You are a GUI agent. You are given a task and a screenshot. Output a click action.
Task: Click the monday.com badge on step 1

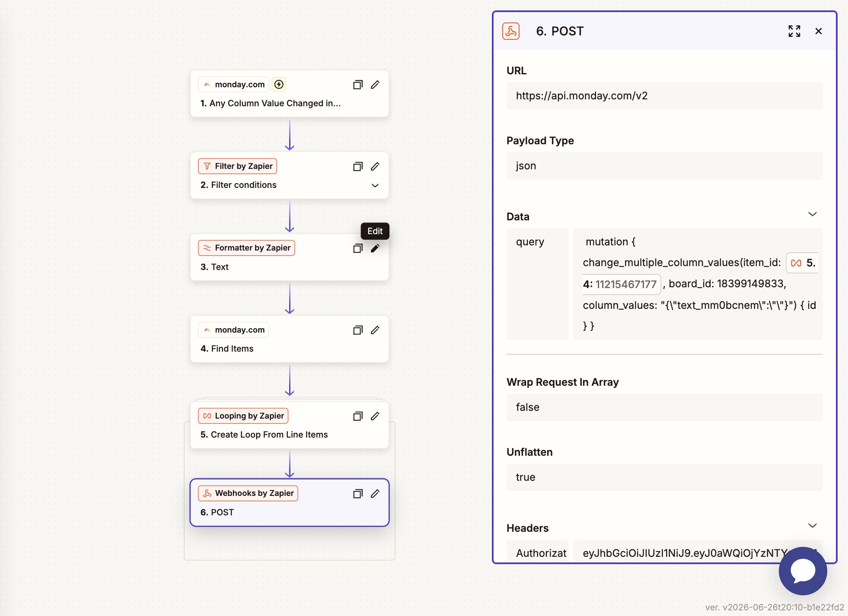pyautogui.click(x=234, y=84)
